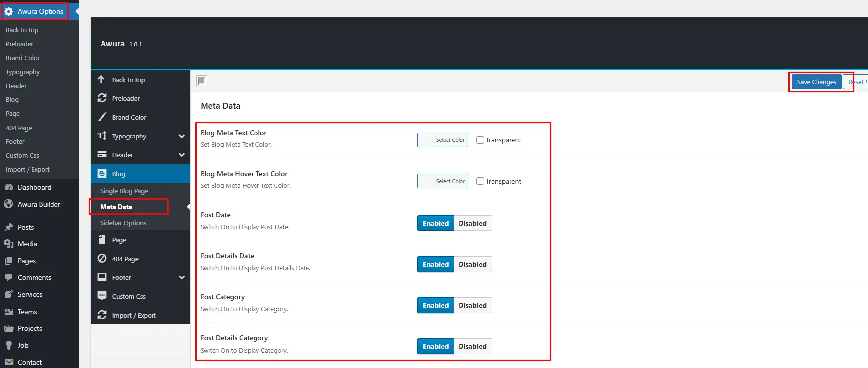Click the Projects folder icon
The height and width of the screenshot is (368, 868).
pos(8,328)
